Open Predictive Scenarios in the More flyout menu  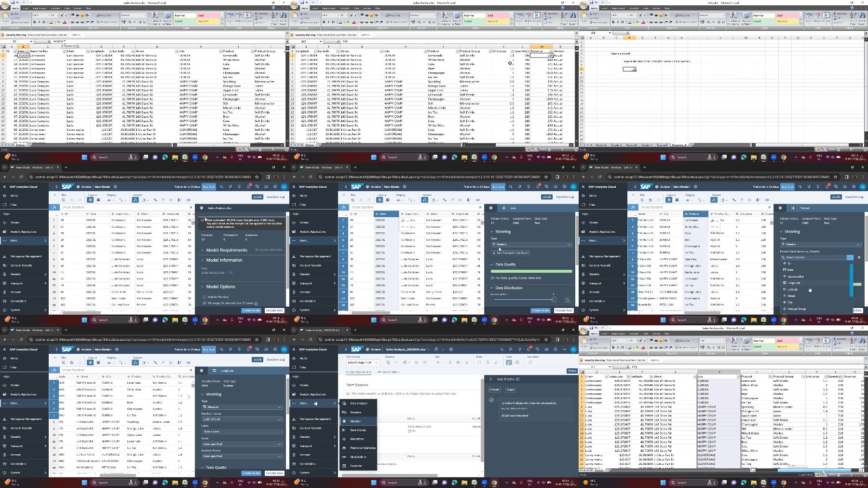pyautogui.click(x=358, y=448)
